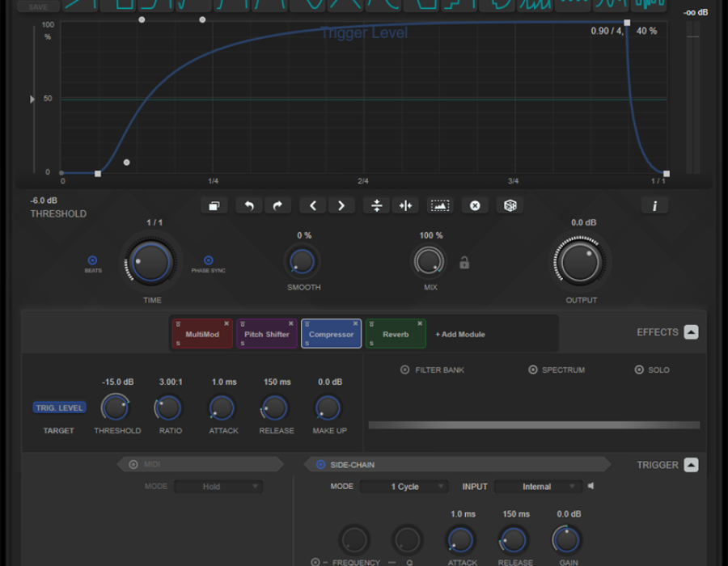Randomize the curve with the dice icon
Image resolution: width=728 pixels, height=566 pixels.
pos(510,205)
